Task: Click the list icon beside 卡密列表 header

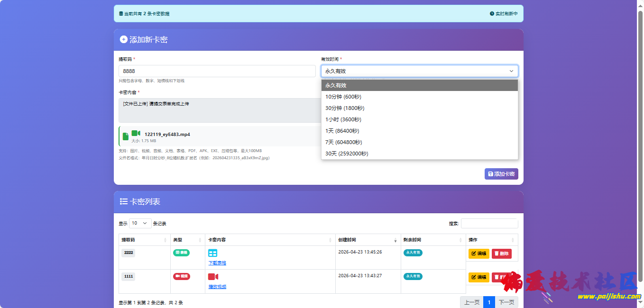Action: click(x=123, y=202)
